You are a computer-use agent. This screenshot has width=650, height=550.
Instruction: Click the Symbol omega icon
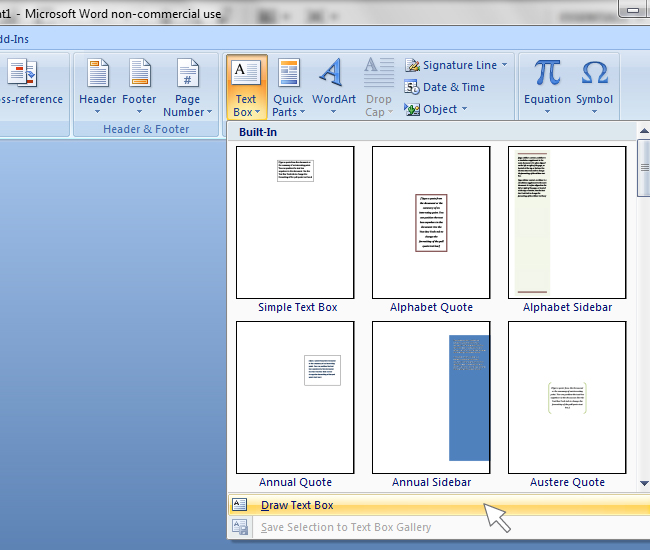click(594, 73)
